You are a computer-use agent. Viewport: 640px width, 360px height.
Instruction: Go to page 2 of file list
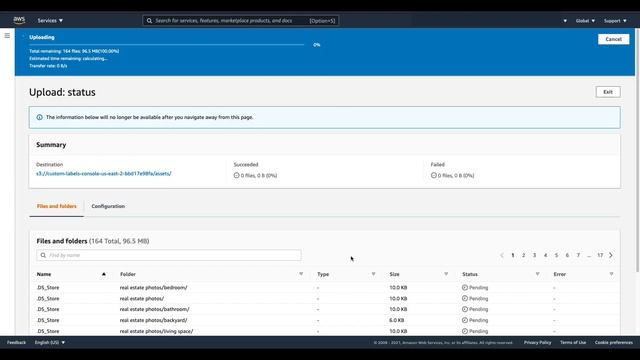[524, 255]
